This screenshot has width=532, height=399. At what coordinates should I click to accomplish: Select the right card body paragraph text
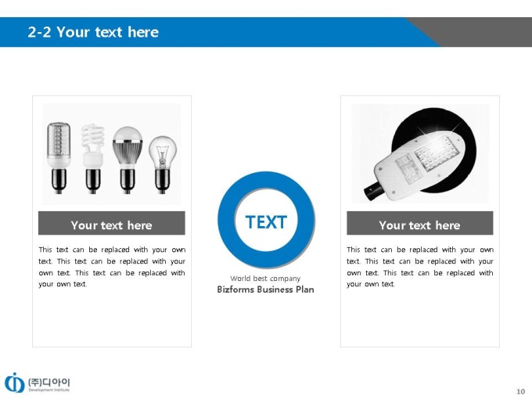tap(419, 267)
